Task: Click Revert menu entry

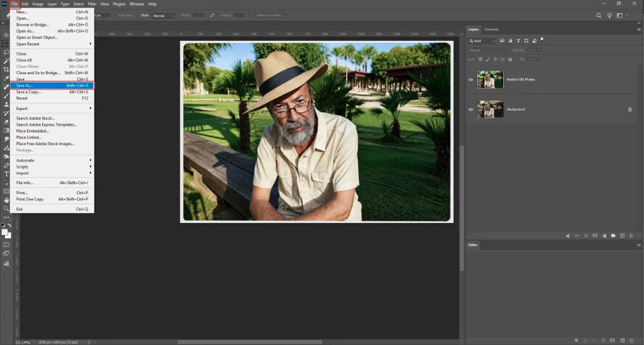Action: (x=52, y=99)
